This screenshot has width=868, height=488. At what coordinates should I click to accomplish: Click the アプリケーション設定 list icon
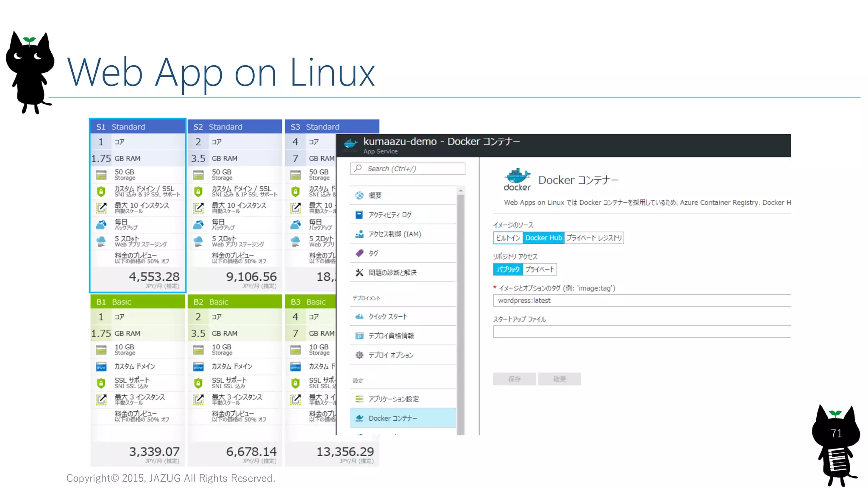click(x=359, y=399)
